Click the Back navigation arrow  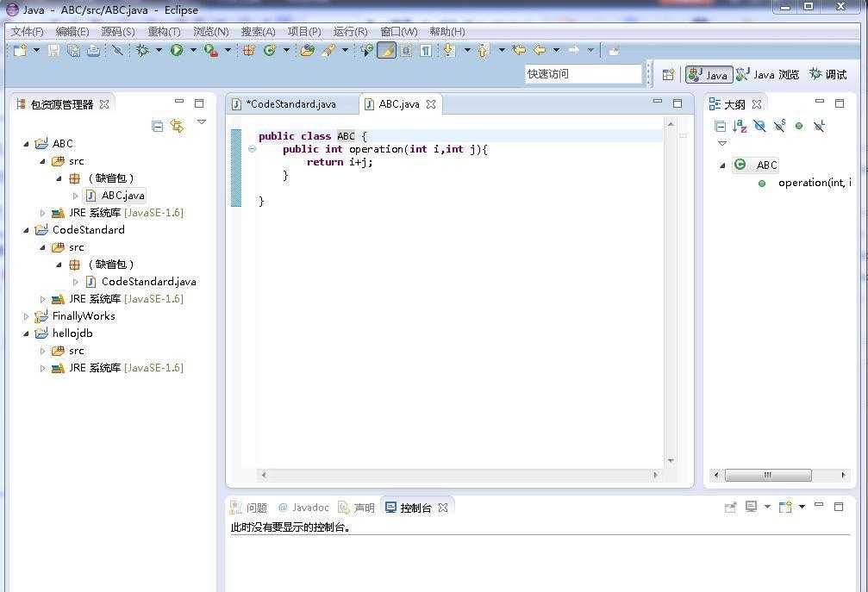point(540,50)
